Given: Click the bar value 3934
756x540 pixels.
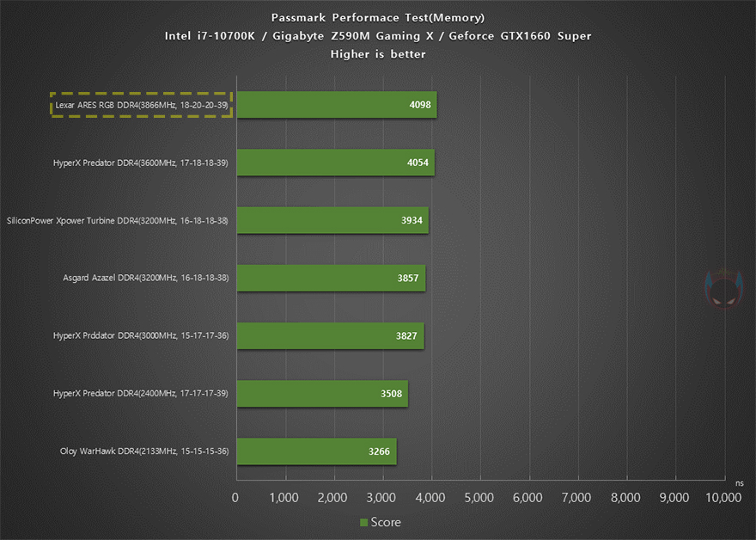Looking at the screenshot, I should coord(412,220).
